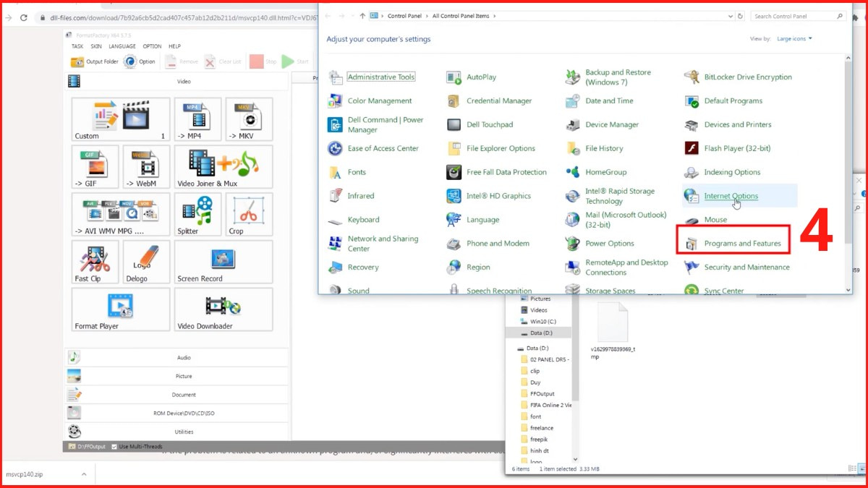Viewport: 868px width, 488px height.
Task: Click the Backup and Restore (Windows 7) icon
Action: click(573, 77)
